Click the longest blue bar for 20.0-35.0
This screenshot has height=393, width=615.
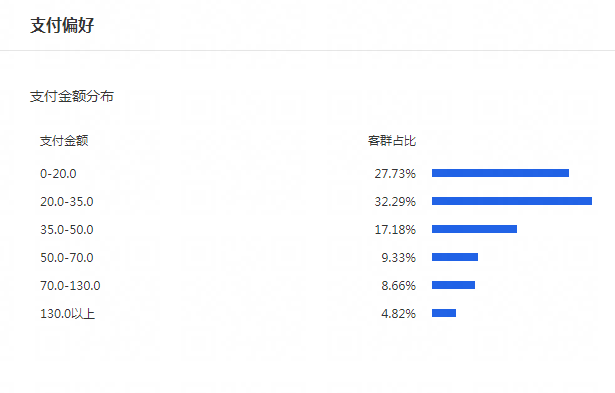[512, 201]
